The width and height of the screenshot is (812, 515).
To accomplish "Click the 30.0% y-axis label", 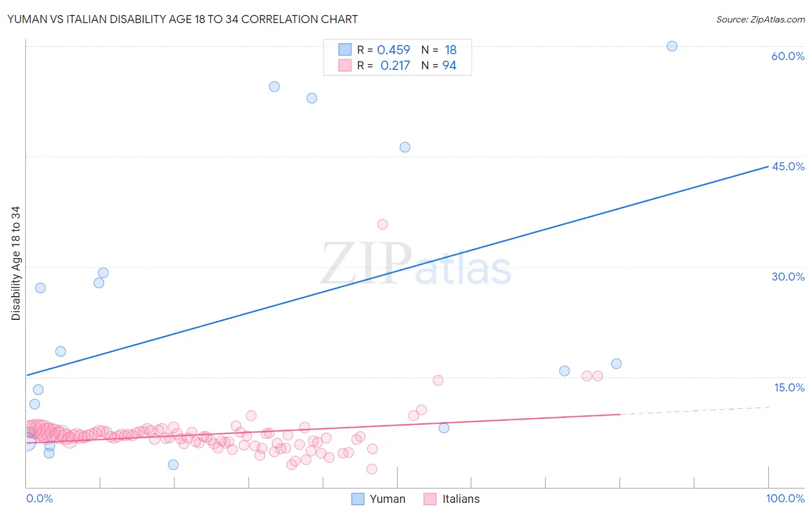I will coord(788,277).
